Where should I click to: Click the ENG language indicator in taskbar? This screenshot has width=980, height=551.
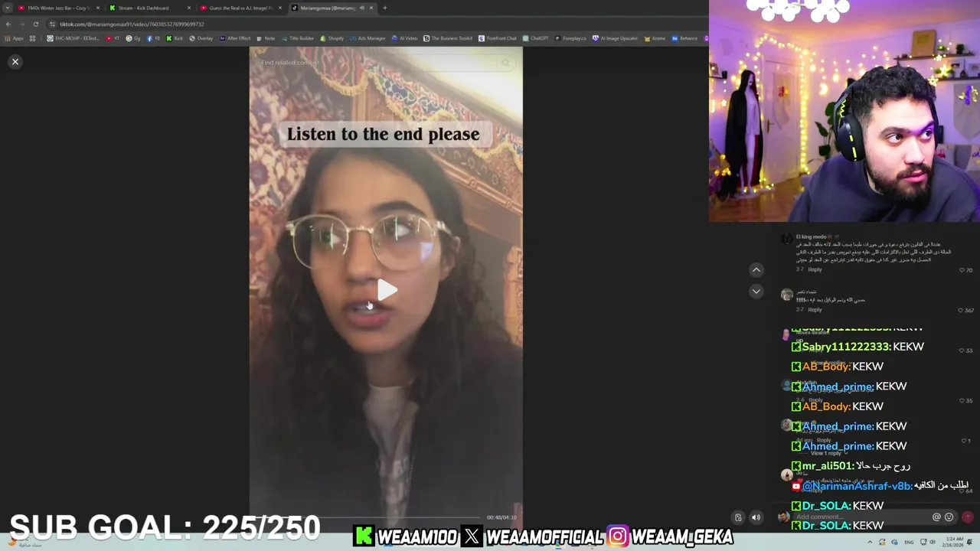click(909, 543)
